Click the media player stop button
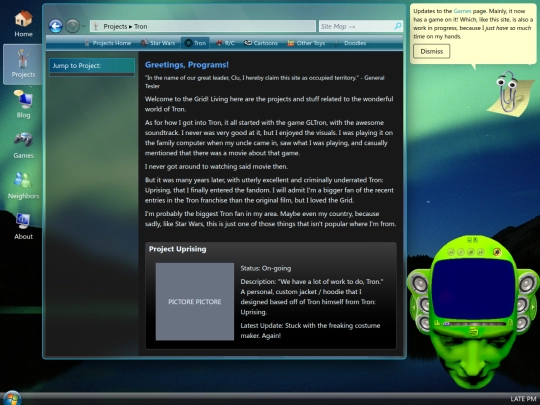Viewport: 540px width, 405px height. [x=470, y=252]
